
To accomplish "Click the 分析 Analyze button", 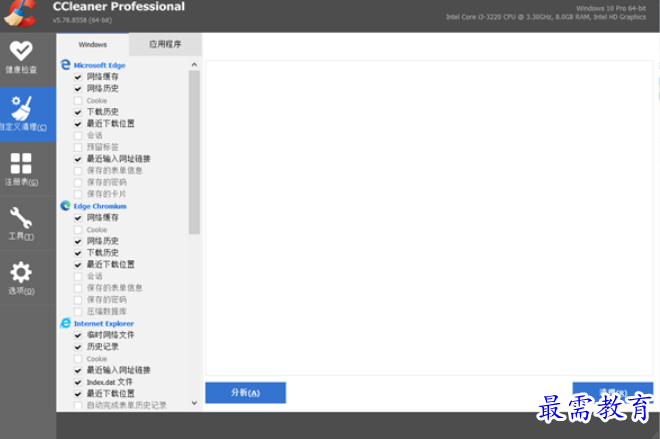I will pos(245,393).
